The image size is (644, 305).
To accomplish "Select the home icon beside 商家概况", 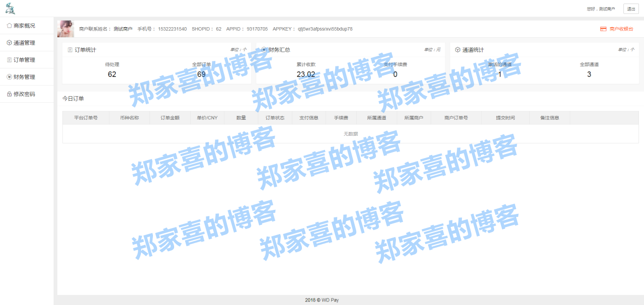I will pos(9,25).
